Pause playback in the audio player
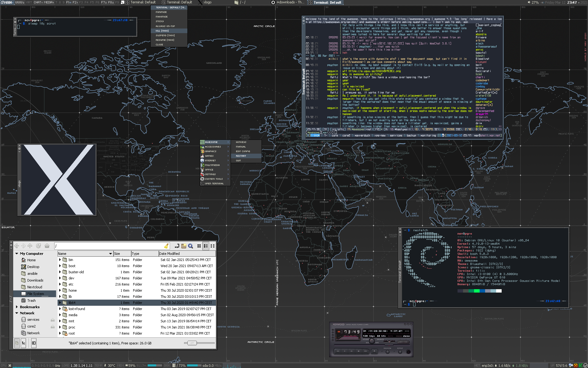This screenshot has height=368, width=588. pos(352,351)
